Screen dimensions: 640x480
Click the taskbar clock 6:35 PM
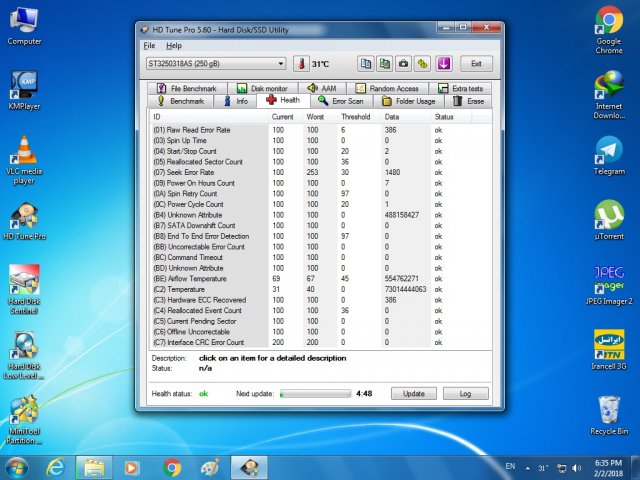click(x=608, y=463)
